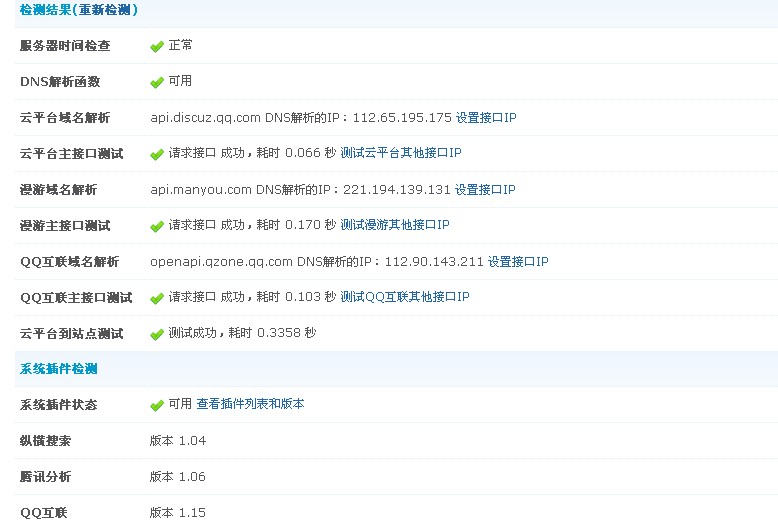Viewport: 778px width, 527px height.
Task: Click the 云平台主接口测试 row label
Action: [71, 154]
